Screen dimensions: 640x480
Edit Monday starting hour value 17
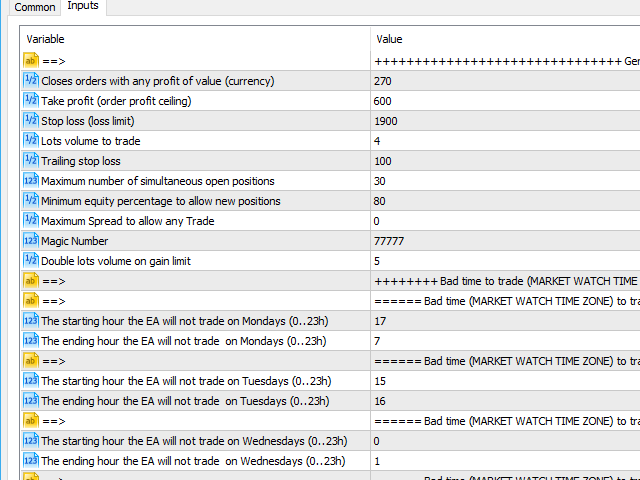(379, 321)
